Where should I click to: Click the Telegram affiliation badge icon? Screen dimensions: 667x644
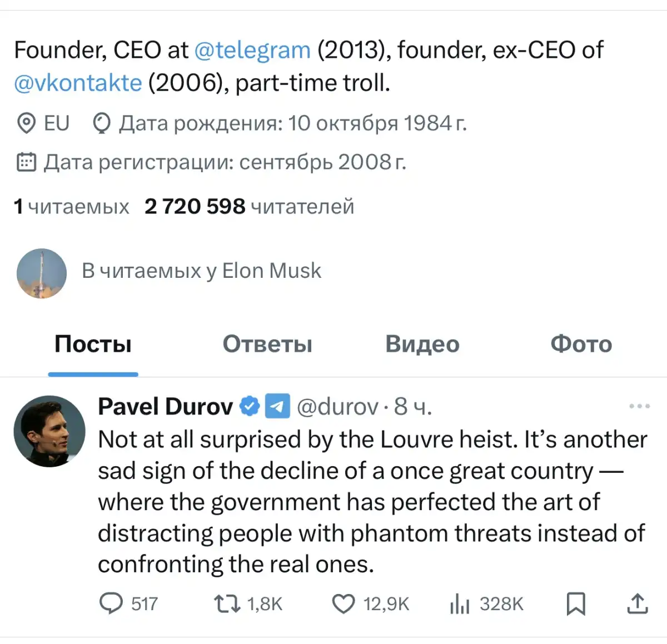(277, 406)
